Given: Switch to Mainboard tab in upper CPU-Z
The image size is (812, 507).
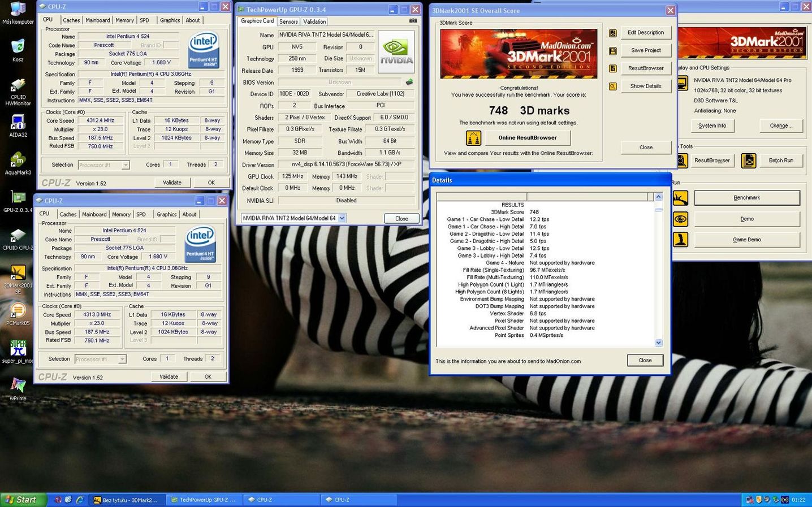Looking at the screenshot, I should [x=98, y=20].
